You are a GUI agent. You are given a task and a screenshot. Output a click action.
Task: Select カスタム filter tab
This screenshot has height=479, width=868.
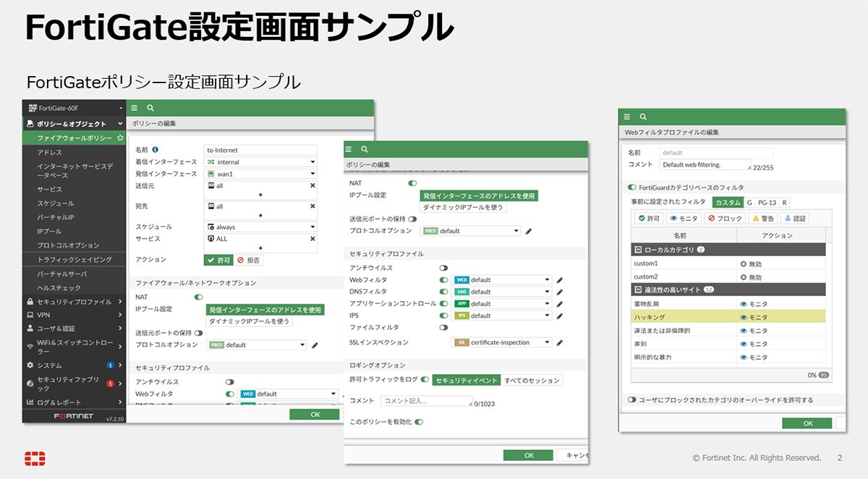(727, 203)
